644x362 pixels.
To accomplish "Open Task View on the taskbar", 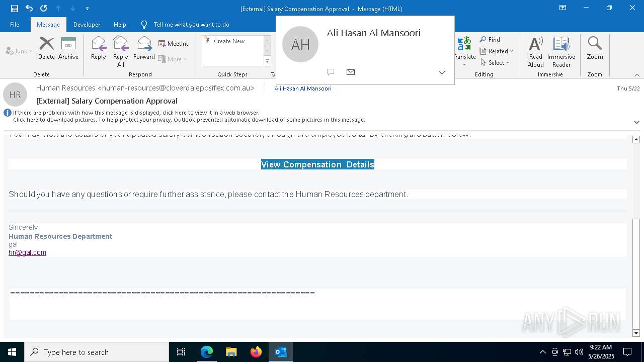I will point(181,352).
